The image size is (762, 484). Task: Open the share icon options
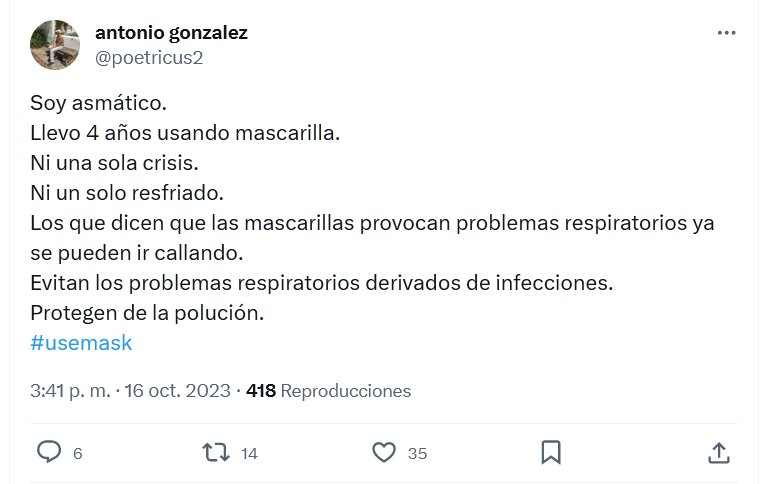718,452
